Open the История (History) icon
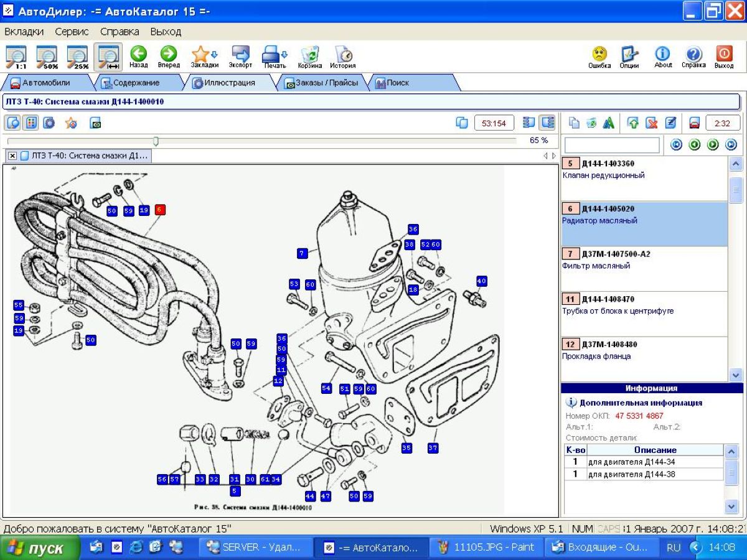 point(342,55)
